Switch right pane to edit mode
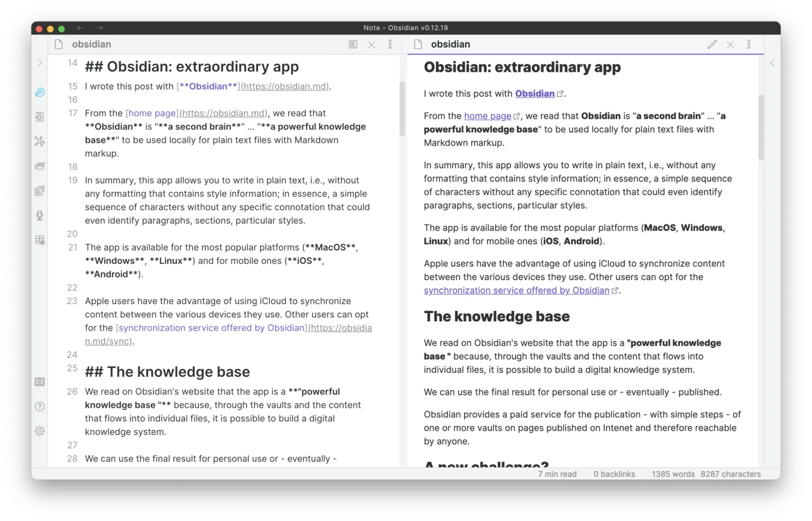812x521 pixels. [x=712, y=44]
